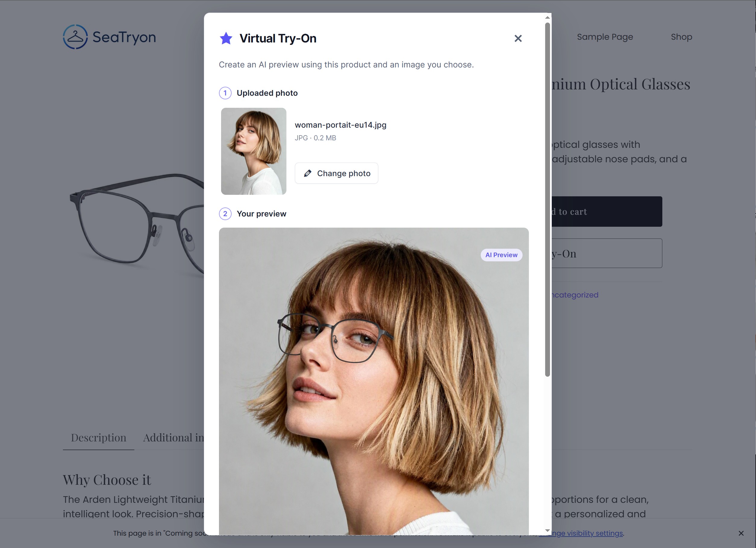Click the woman-portait-eu14.jpg file name

click(340, 125)
